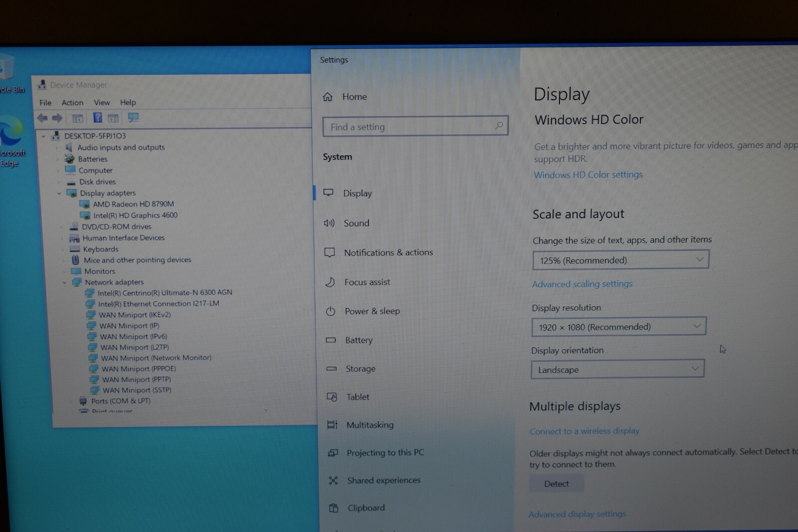Screen dimensions: 798x532
Task: Select Battery icon in Settings sidebar
Action: [x=331, y=340]
